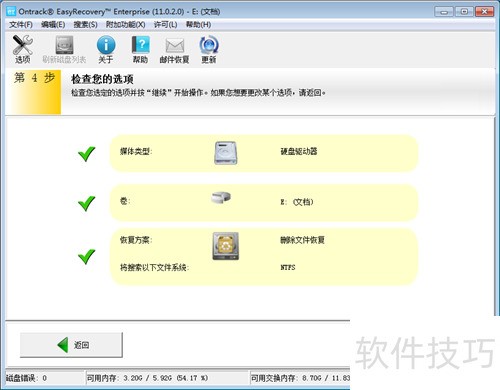
Task: Click the 媒体类型 label
Action: point(136,151)
